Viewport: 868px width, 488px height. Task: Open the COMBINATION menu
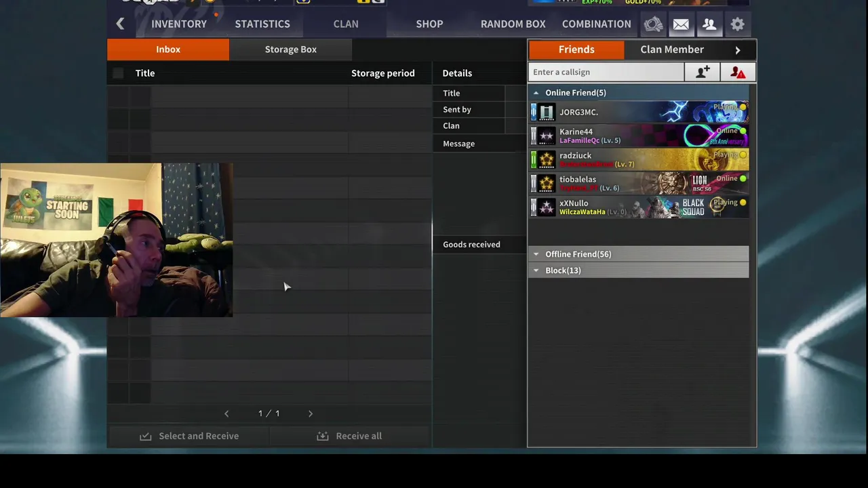click(x=596, y=24)
